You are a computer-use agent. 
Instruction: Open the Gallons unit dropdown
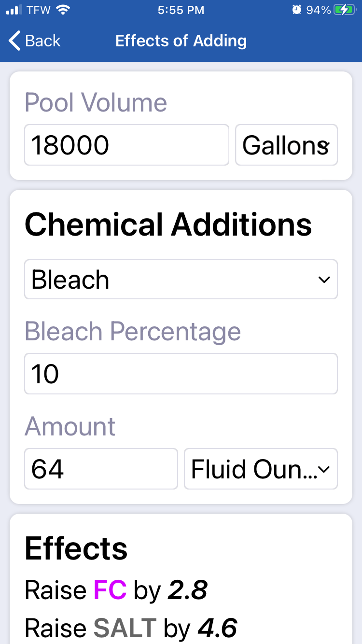(x=286, y=145)
